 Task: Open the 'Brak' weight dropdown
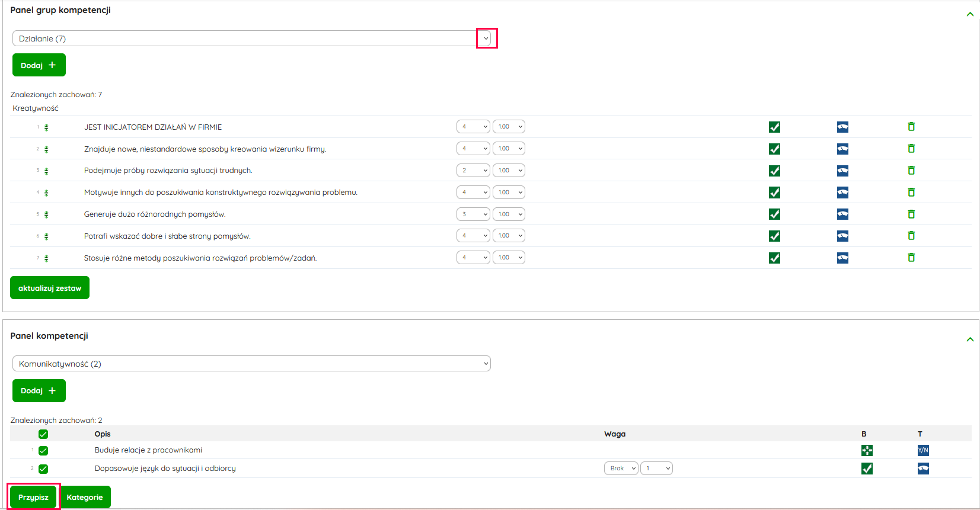(621, 469)
